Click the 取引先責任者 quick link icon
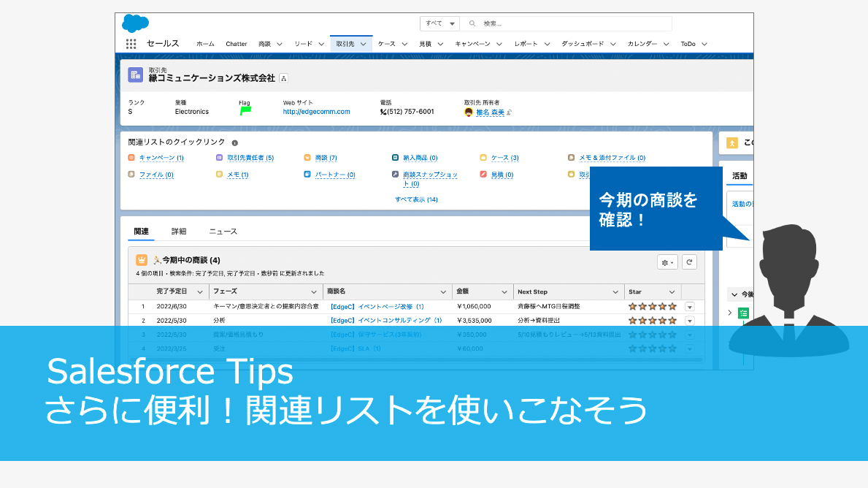The image size is (868, 488). (x=219, y=158)
